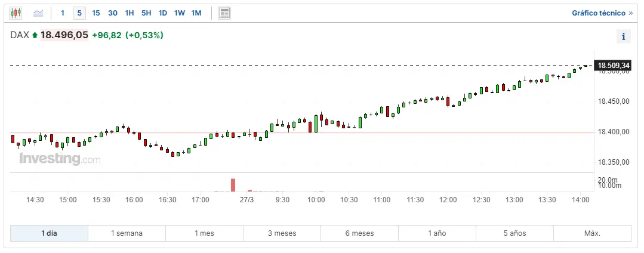Toggle the news panel icon in toolbar
This screenshot has height=253, width=644.
point(224,13)
